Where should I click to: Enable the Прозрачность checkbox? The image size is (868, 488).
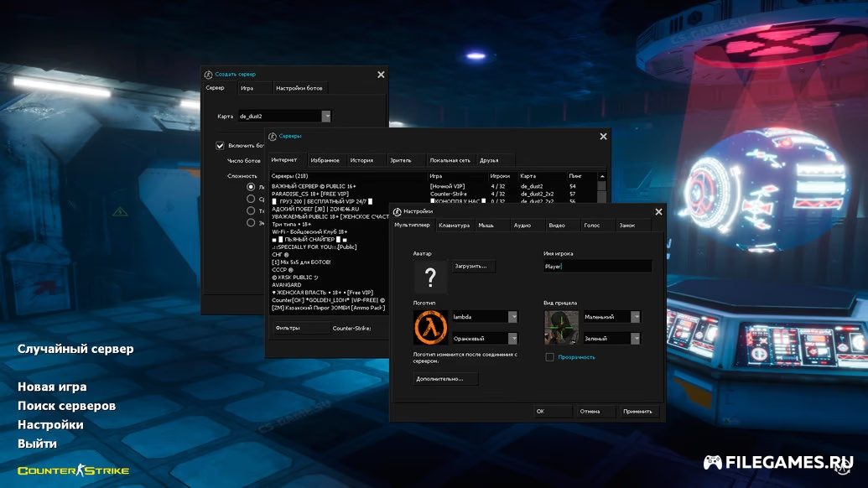[x=549, y=357]
